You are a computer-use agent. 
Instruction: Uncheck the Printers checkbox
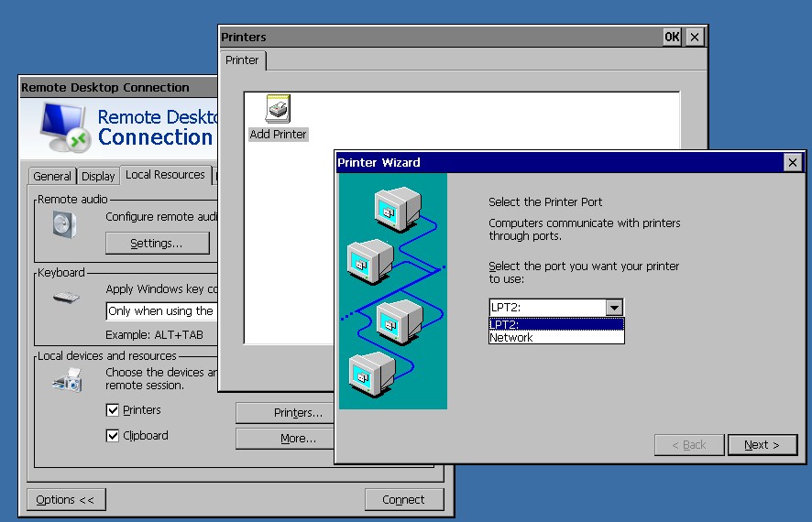pos(113,410)
